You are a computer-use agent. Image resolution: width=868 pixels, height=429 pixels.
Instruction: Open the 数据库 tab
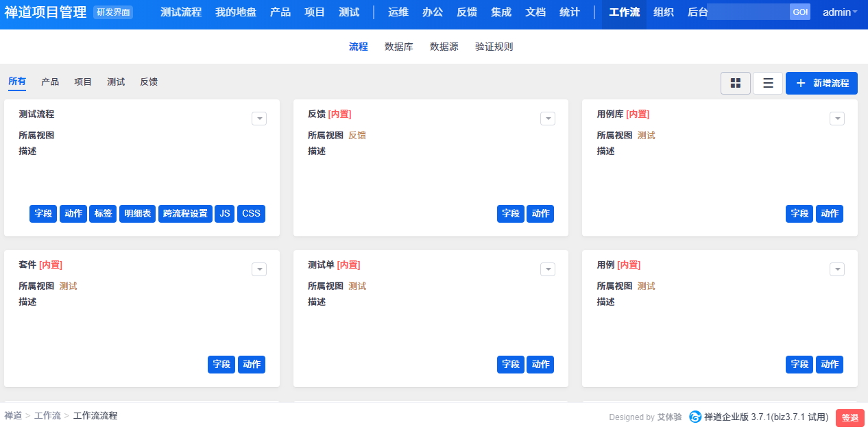click(x=399, y=47)
